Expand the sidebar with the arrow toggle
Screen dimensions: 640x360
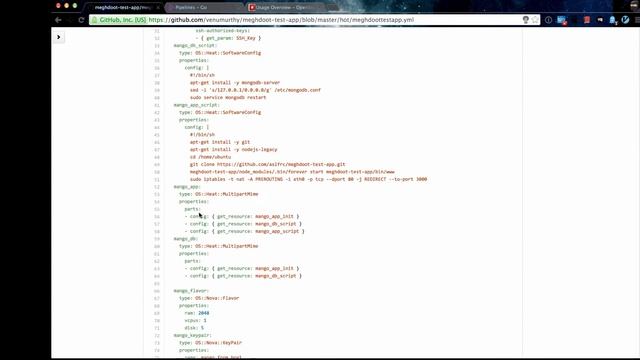click(x=58, y=37)
